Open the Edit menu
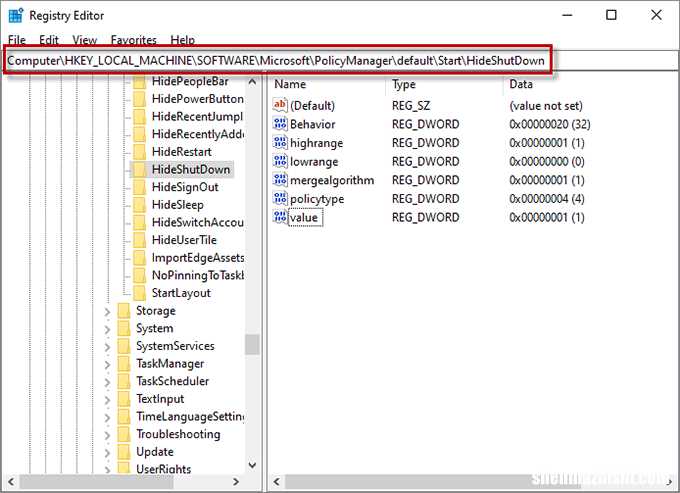The width and height of the screenshot is (680, 493). point(49,40)
